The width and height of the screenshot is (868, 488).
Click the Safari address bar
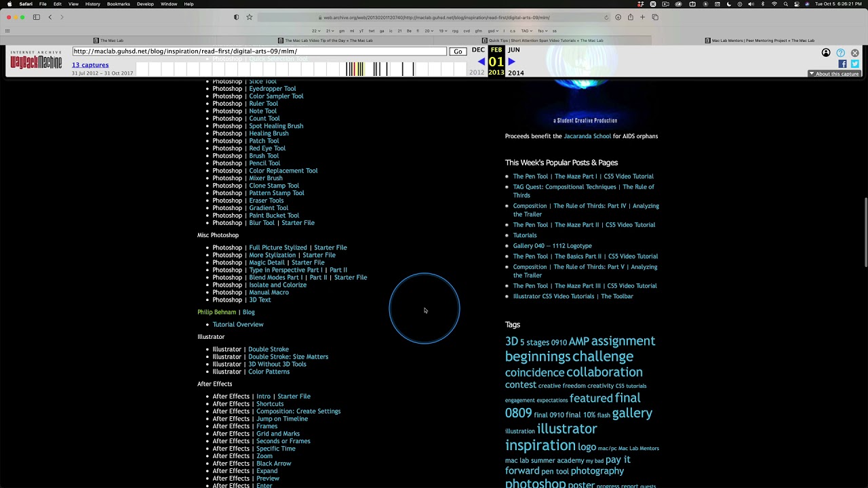pos(434,17)
